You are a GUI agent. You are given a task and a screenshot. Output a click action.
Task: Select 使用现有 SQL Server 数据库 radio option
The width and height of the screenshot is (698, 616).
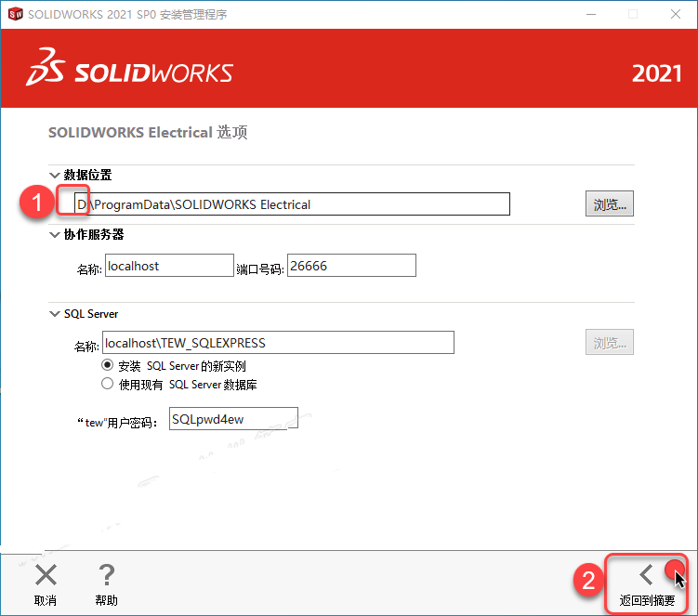click(107, 384)
